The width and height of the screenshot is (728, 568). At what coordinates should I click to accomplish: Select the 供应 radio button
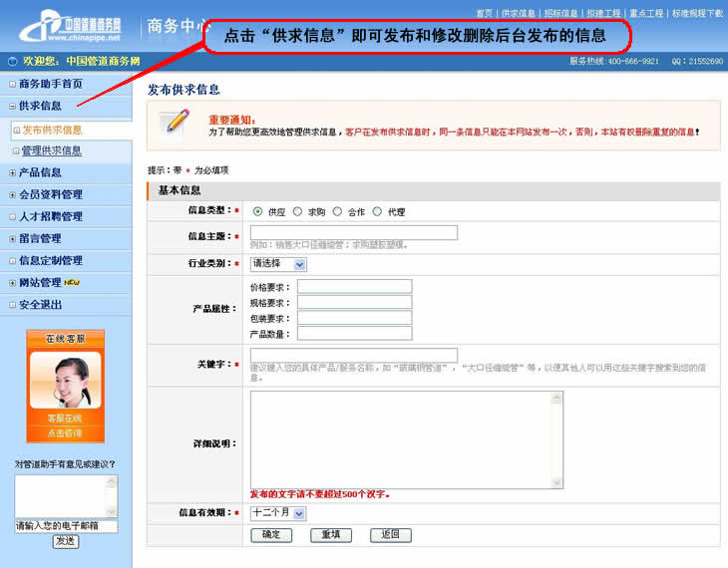tap(258, 211)
